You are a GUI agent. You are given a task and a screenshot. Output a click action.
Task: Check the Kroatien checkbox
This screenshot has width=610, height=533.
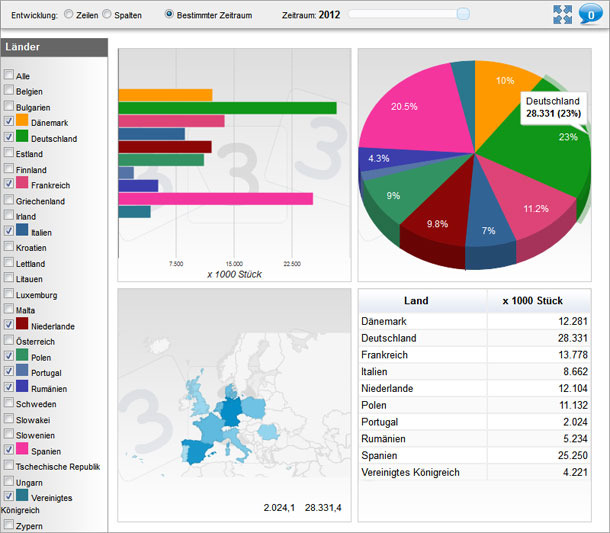pyautogui.click(x=9, y=246)
